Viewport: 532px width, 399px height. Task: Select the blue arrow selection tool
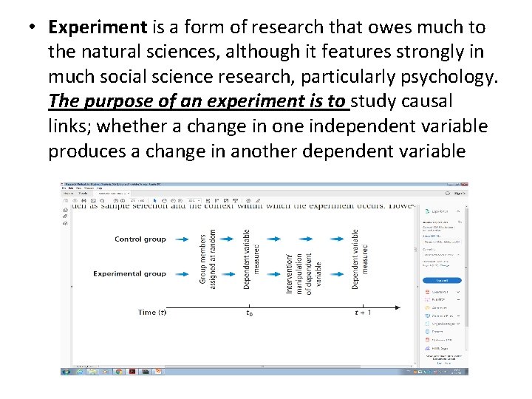[154, 201]
